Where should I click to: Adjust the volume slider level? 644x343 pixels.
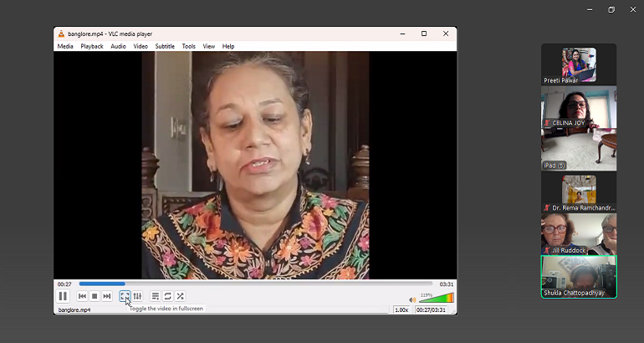[435, 299]
